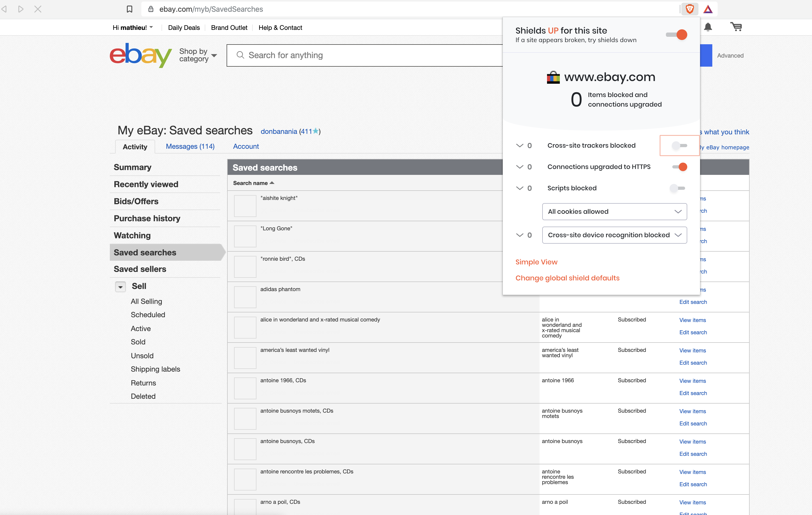The width and height of the screenshot is (812, 515).
Task: Click the feedback star next to donbanania
Action: 315,131
